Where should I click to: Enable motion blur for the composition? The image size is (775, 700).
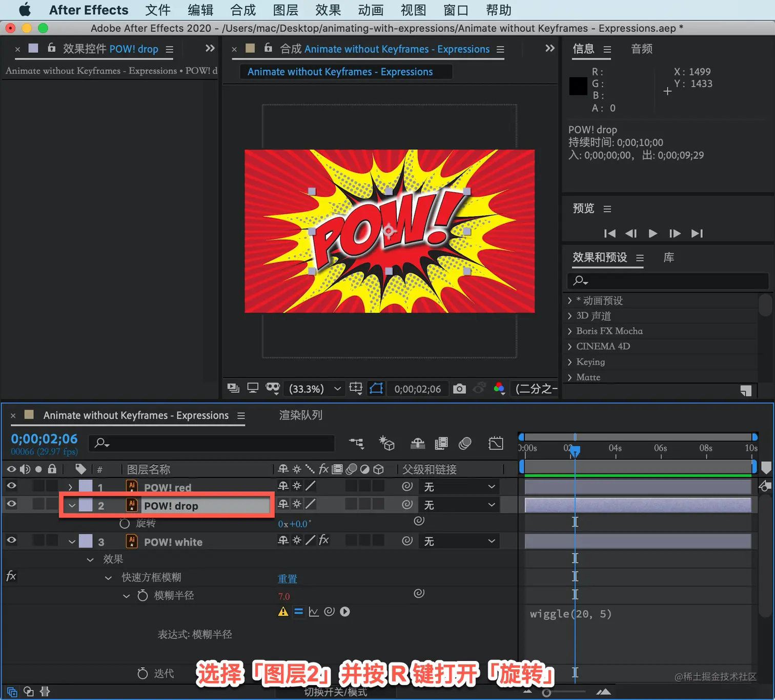pyautogui.click(x=465, y=443)
